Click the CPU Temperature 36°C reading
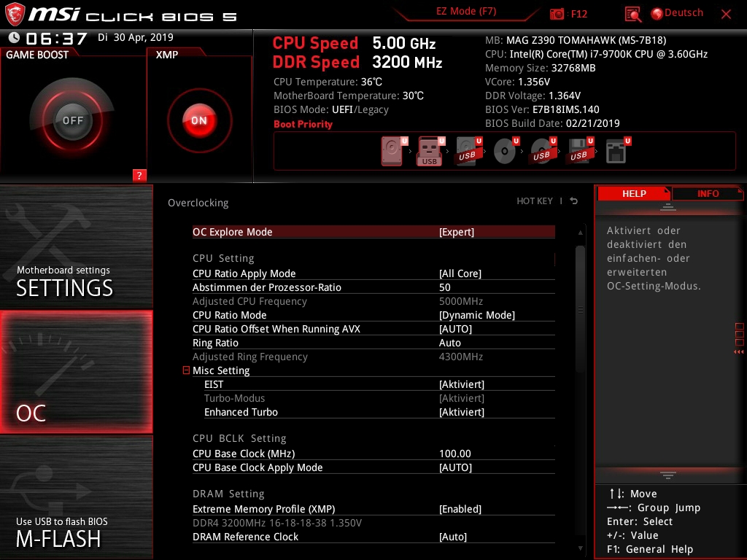 (x=328, y=82)
